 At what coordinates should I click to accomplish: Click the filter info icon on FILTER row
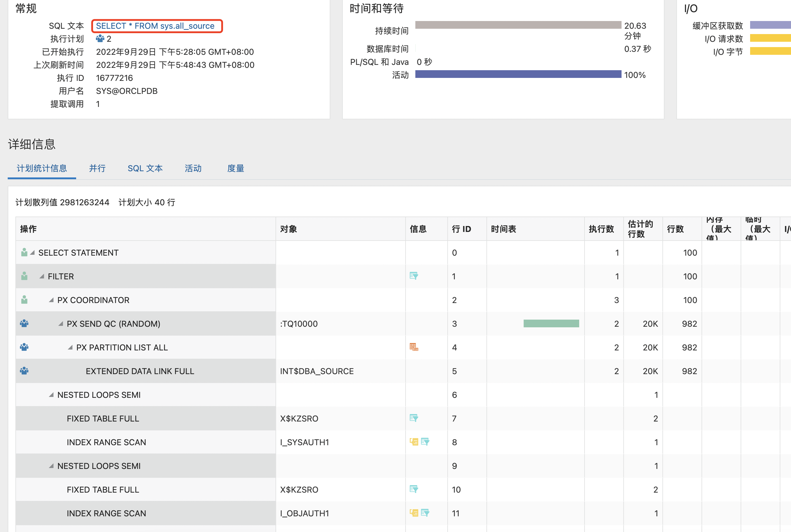click(x=413, y=276)
